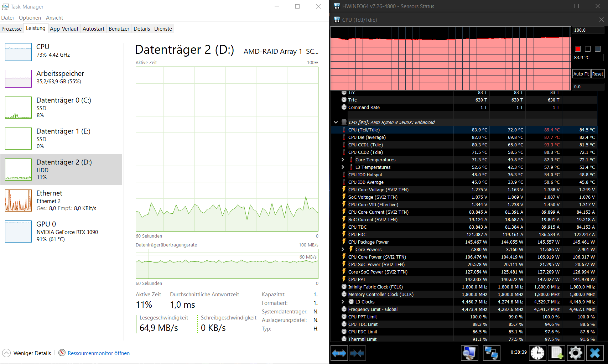The width and height of the screenshot is (608, 364).
Task: Click the Ressourcenmonitor icon at bottom
Action: (62, 353)
